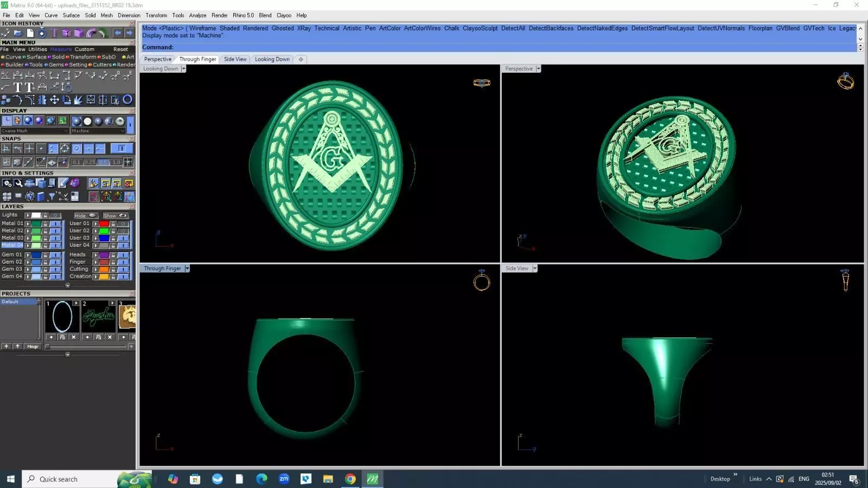Click new document icon in Icon History
Image resolution: width=868 pixels, height=488 pixels.
point(30,33)
